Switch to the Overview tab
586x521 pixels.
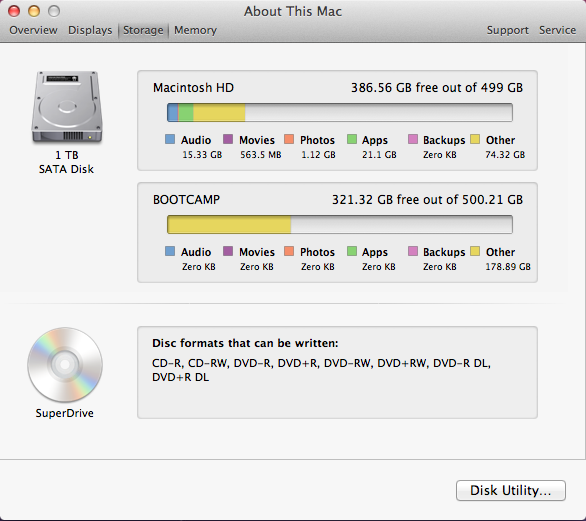pyautogui.click(x=33, y=30)
